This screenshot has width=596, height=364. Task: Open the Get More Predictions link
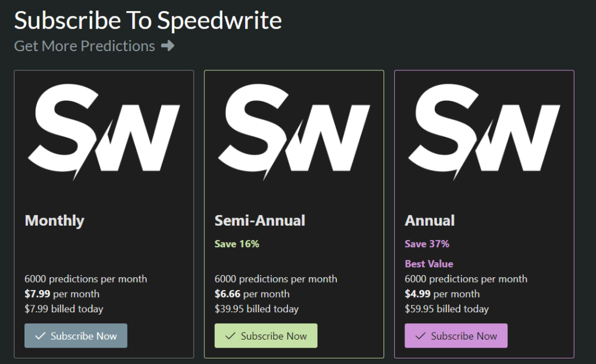(84, 46)
